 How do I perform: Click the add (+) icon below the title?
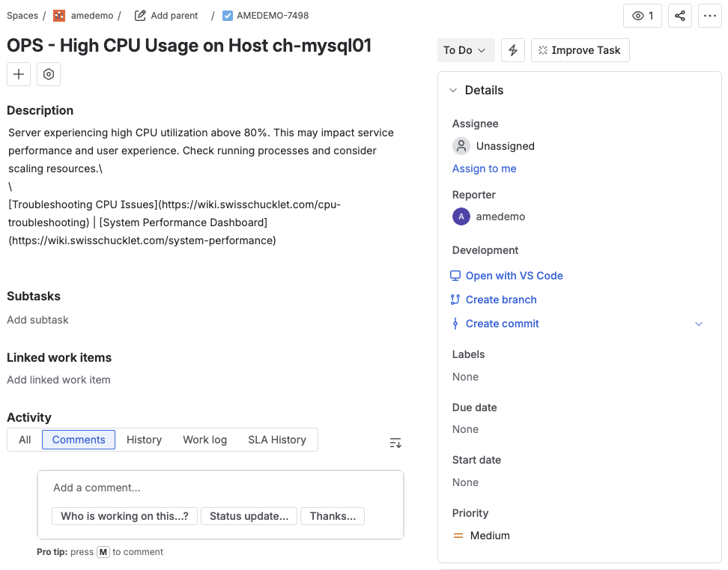18,73
